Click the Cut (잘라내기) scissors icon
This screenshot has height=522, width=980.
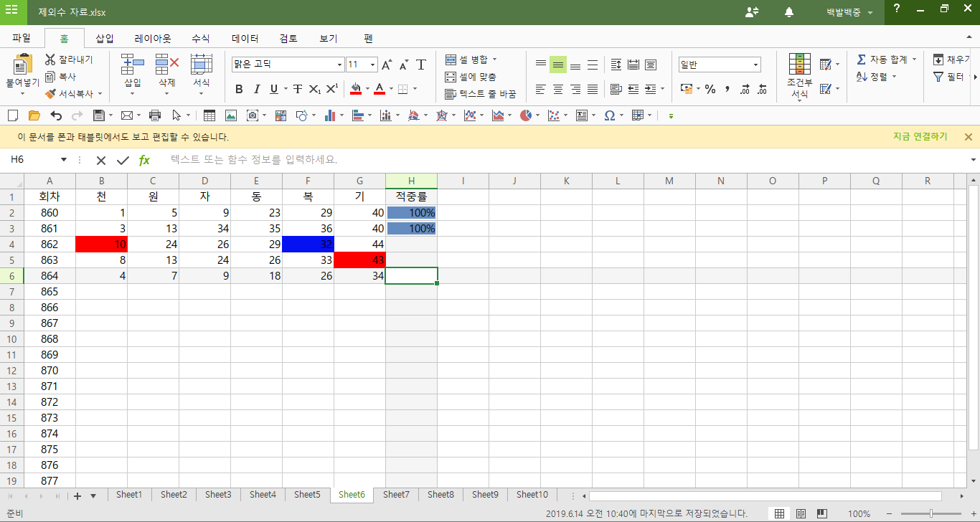pos(50,60)
